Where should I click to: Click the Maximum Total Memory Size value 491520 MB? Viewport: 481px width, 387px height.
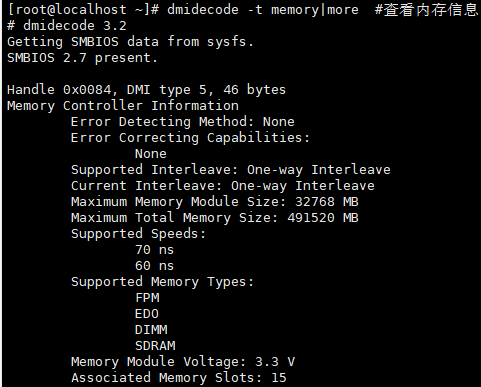[323, 218]
